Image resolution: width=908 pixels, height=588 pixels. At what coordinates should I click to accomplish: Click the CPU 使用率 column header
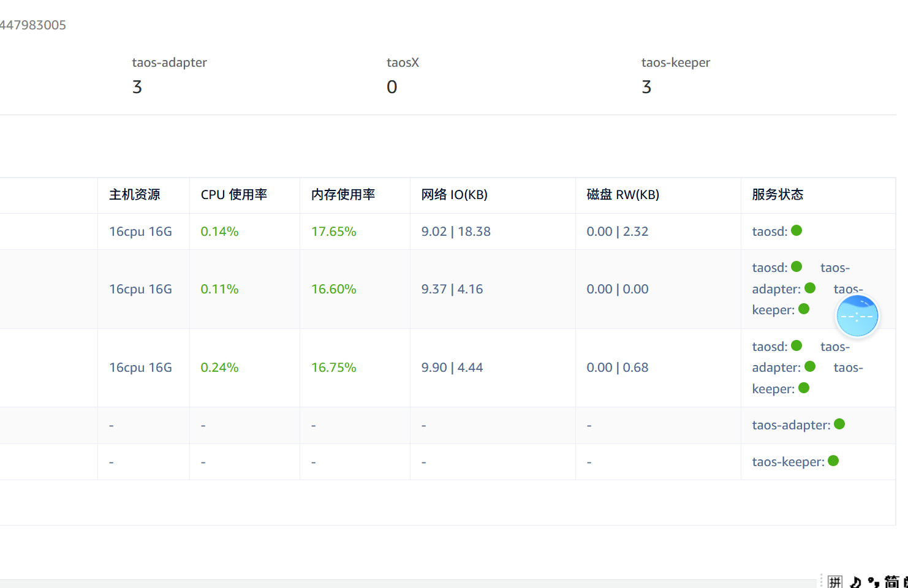233,195
